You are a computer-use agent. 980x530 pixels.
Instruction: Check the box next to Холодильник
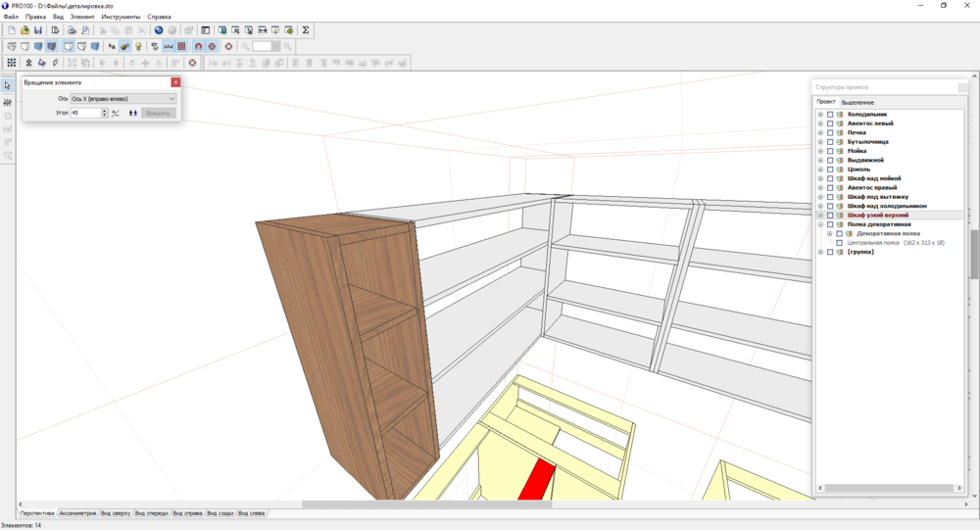point(830,114)
